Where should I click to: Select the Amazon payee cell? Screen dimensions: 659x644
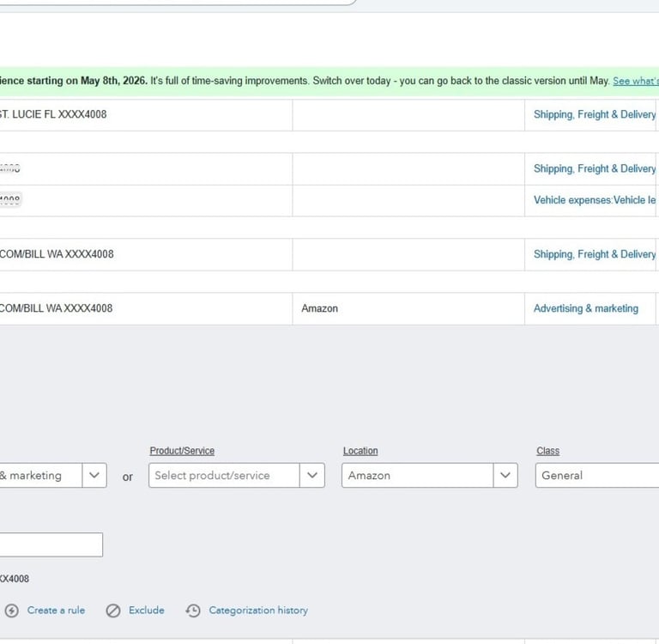click(x=408, y=309)
